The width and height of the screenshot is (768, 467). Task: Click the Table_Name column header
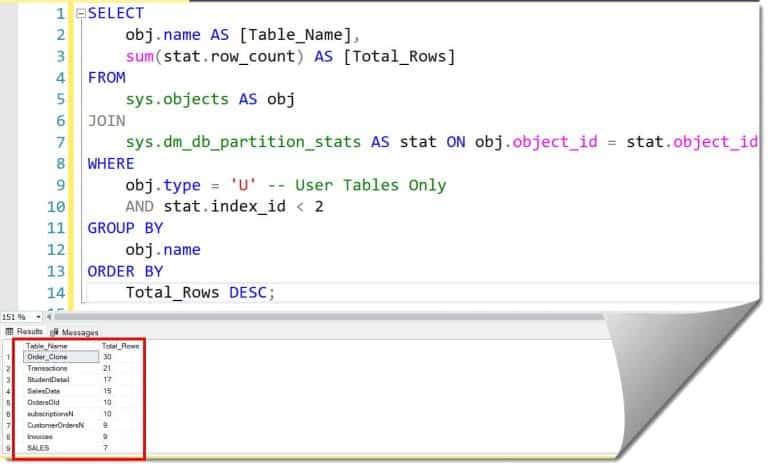tap(47, 346)
